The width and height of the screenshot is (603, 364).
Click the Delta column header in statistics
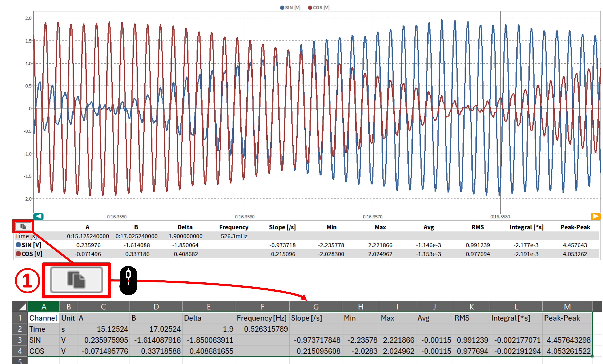pos(185,227)
